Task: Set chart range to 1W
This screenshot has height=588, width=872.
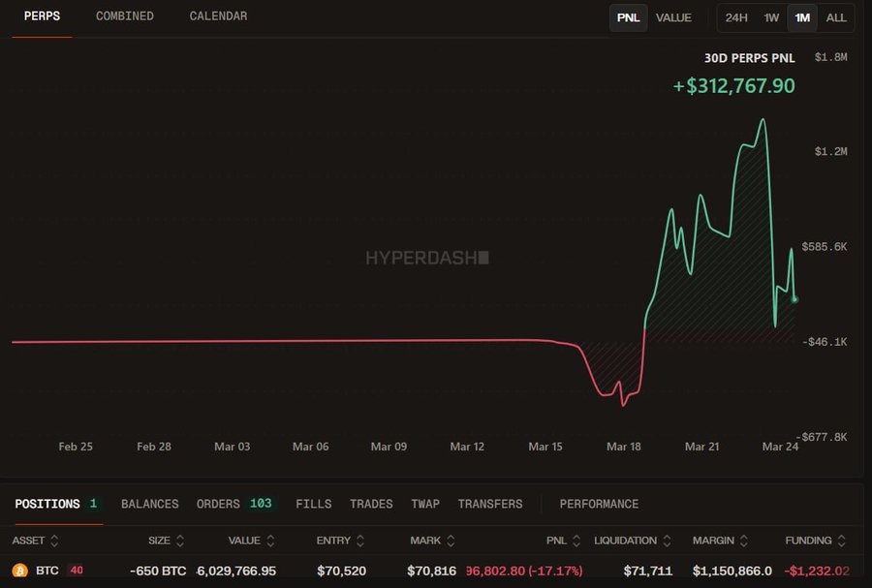Action: 771,17
